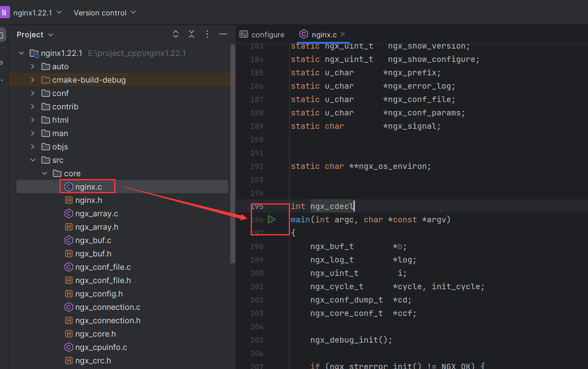Open ngx_conf_file.h file
588x369 pixels.
(x=103, y=280)
